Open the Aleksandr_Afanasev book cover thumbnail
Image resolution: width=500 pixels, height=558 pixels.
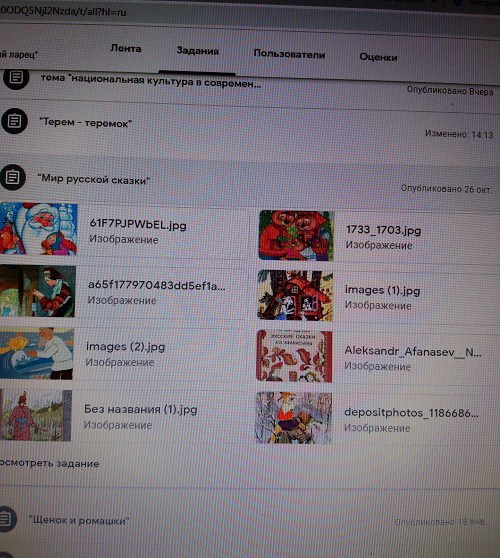pos(294,356)
